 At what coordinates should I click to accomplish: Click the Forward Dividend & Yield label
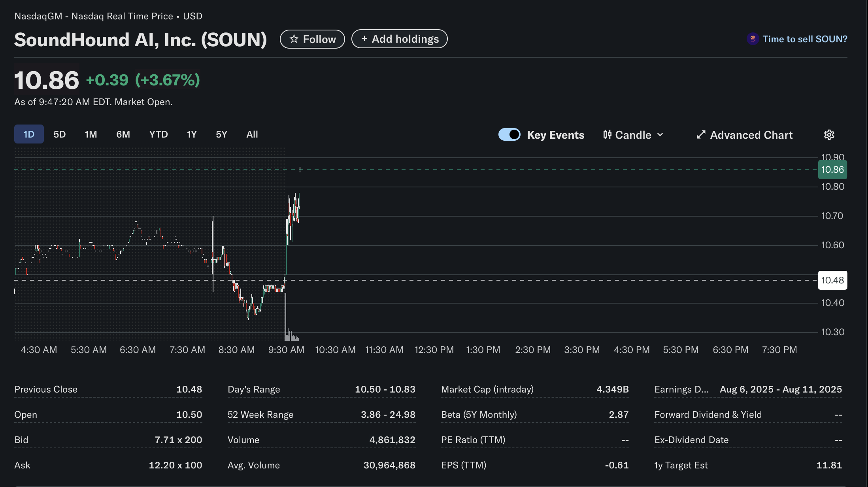(708, 415)
